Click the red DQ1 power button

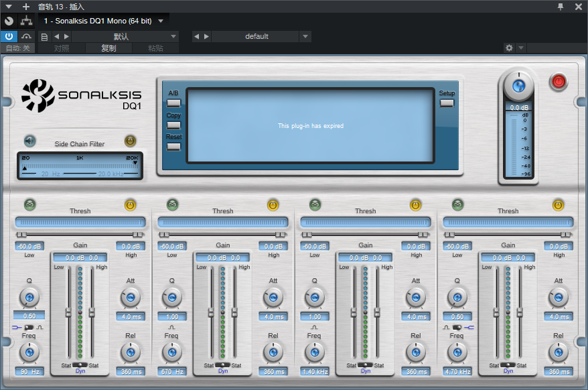(x=559, y=82)
